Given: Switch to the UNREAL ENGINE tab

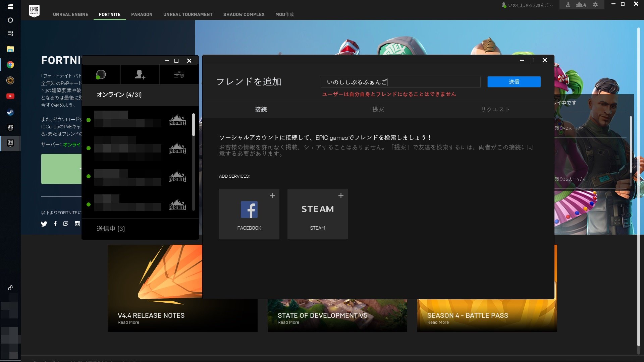Looking at the screenshot, I should coord(70,14).
